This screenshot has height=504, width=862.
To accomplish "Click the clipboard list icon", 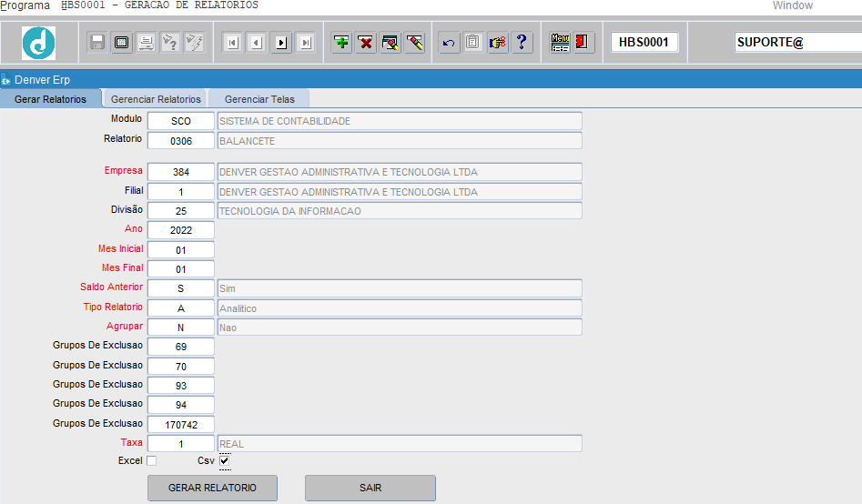I will coord(472,43).
